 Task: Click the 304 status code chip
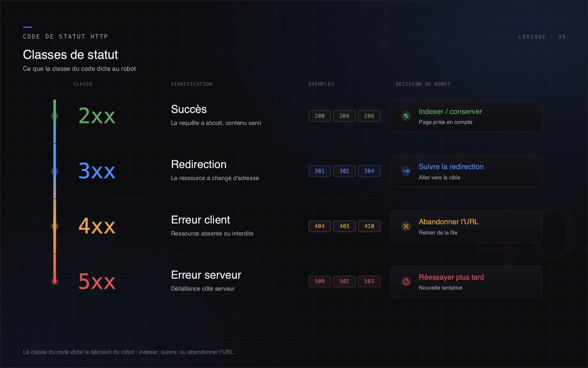tap(369, 171)
